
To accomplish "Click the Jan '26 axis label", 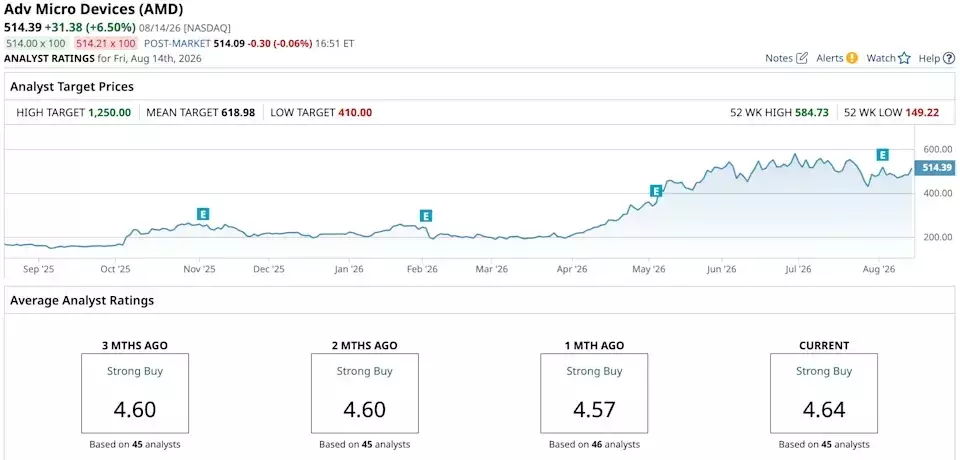I will 350,269.
